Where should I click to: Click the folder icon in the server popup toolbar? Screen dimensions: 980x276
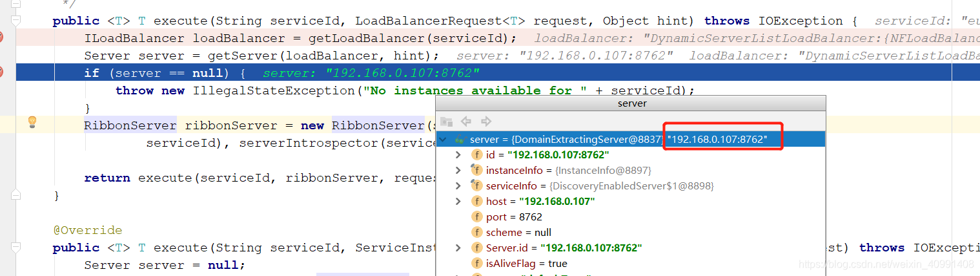point(447,121)
